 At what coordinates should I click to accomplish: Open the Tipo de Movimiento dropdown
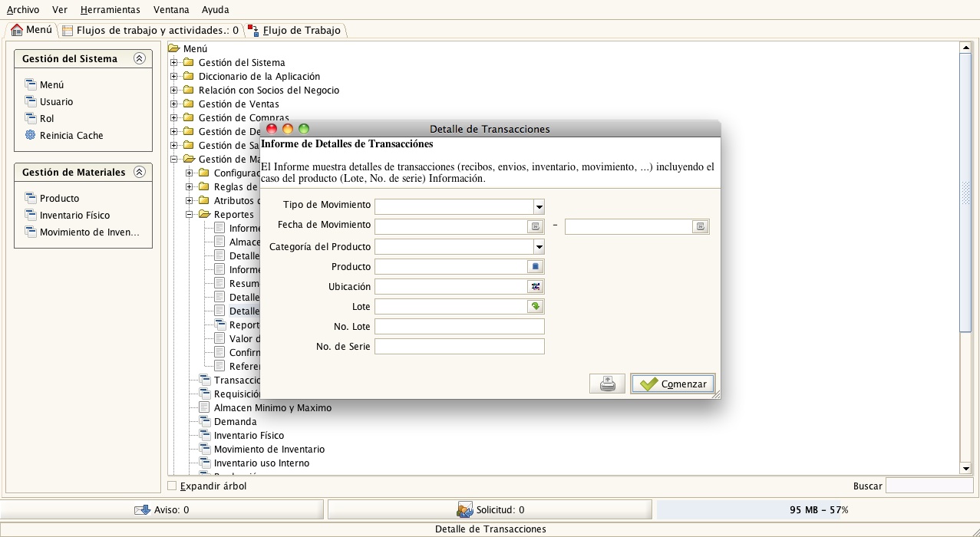click(x=539, y=206)
